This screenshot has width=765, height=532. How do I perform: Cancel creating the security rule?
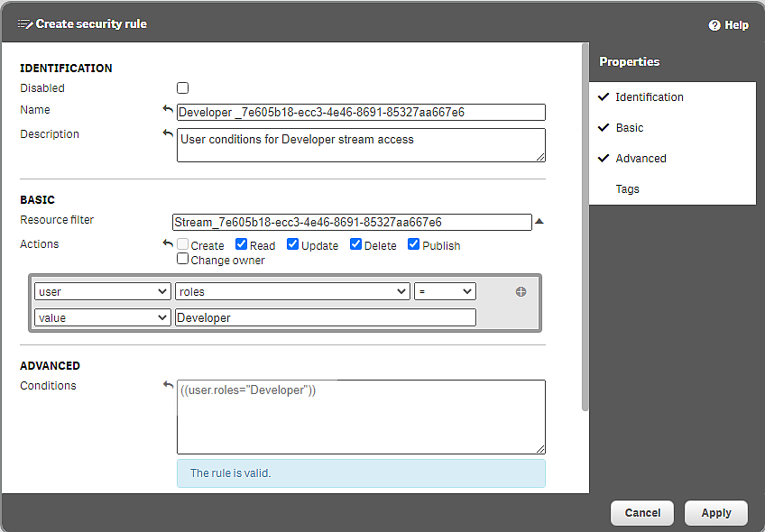(641, 512)
